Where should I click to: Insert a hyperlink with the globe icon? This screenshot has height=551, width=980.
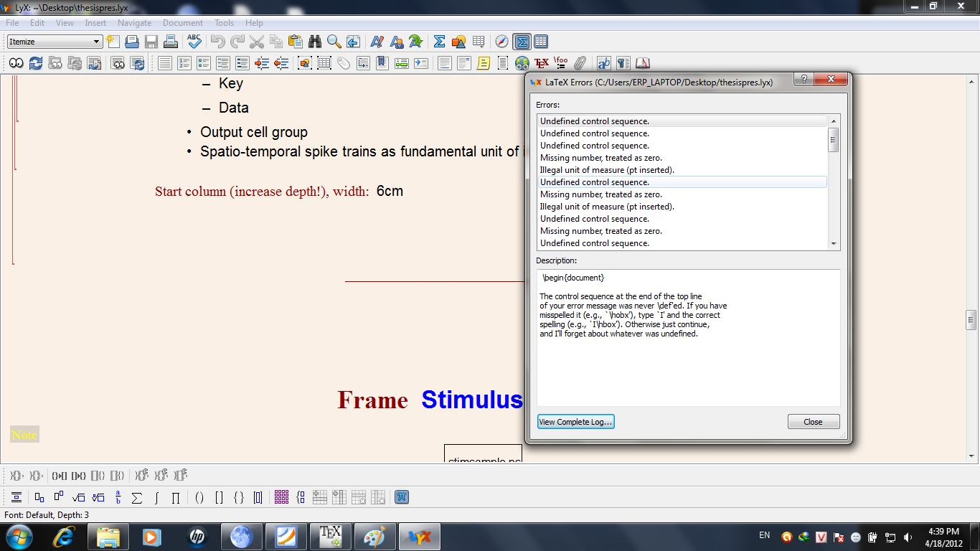(522, 63)
